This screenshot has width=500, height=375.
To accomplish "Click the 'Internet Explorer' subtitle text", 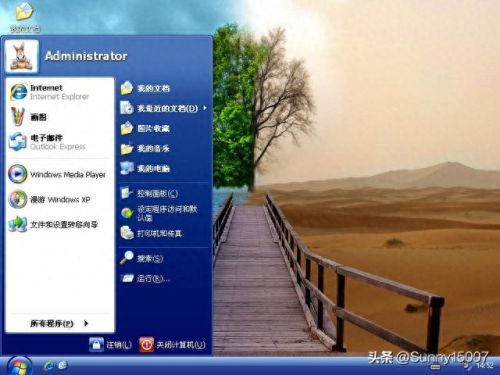I will [59, 97].
